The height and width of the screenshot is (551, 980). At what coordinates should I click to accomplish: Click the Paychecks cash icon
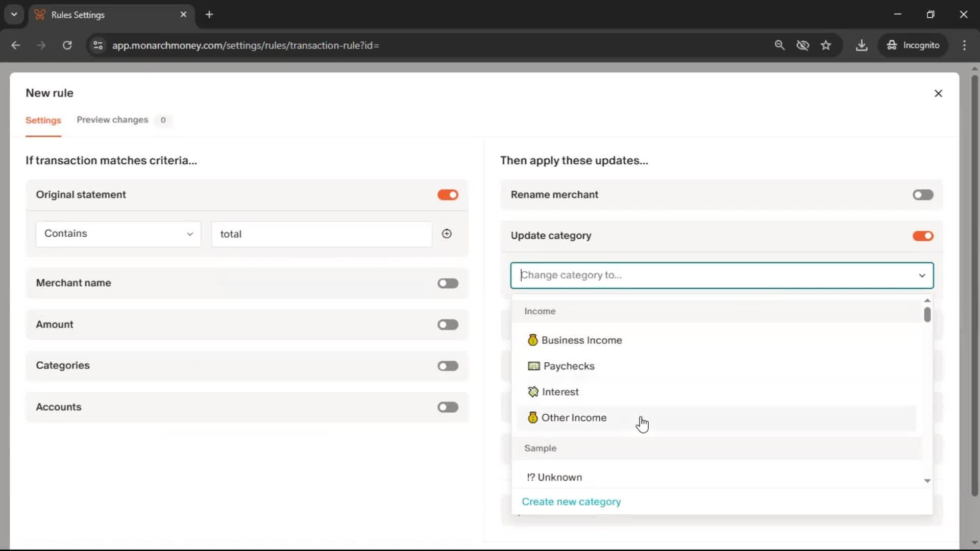click(x=533, y=366)
